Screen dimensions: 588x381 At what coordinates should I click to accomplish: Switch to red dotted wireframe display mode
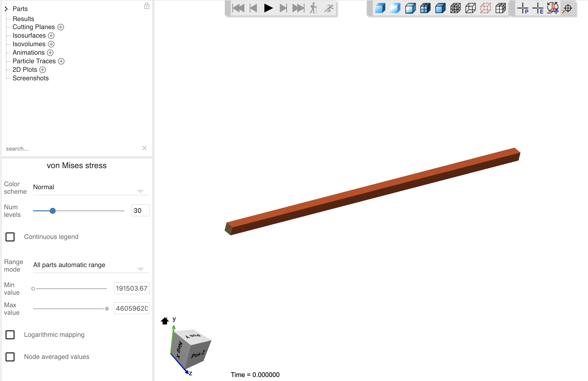coord(485,8)
